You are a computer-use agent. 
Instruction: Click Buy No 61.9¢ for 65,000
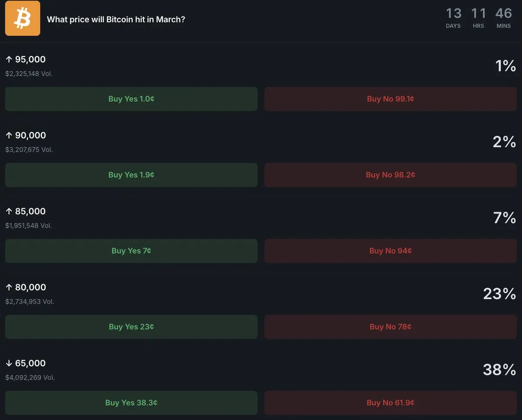390,403
